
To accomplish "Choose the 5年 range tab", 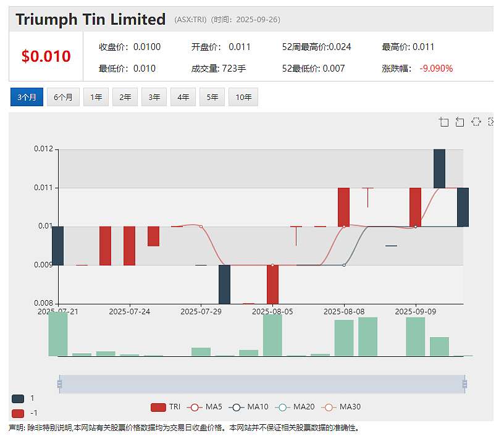I will coord(212,97).
